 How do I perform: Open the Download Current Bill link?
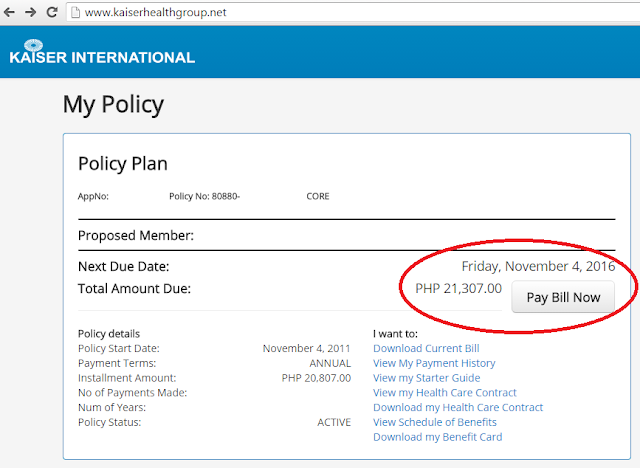click(426, 348)
